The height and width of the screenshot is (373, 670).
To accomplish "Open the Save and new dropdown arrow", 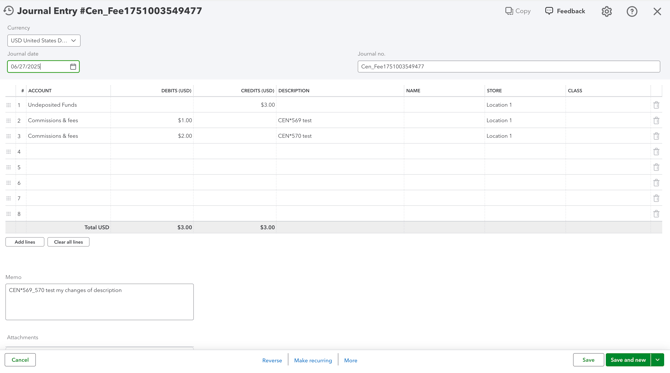I will click(x=657, y=360).
